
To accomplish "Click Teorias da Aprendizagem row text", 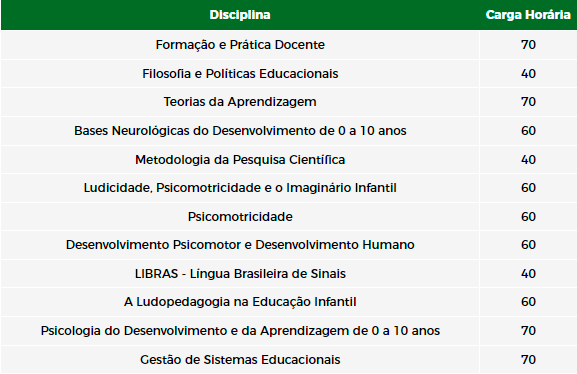I will click(240, 102).
